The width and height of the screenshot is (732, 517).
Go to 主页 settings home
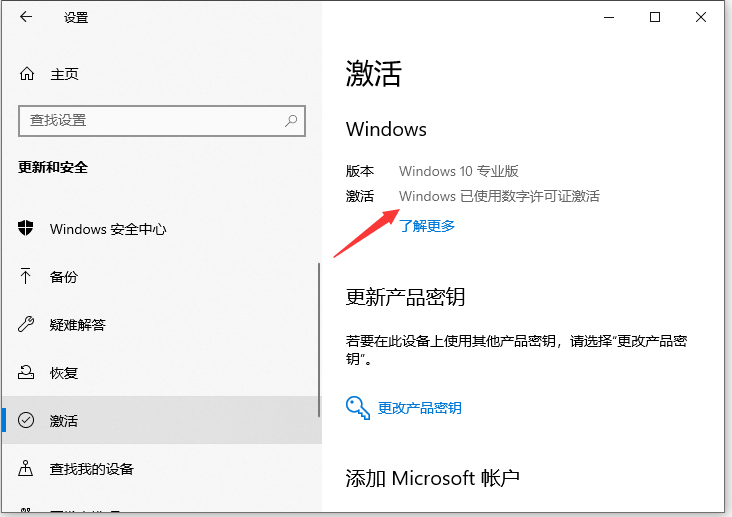tap(64, 74)
